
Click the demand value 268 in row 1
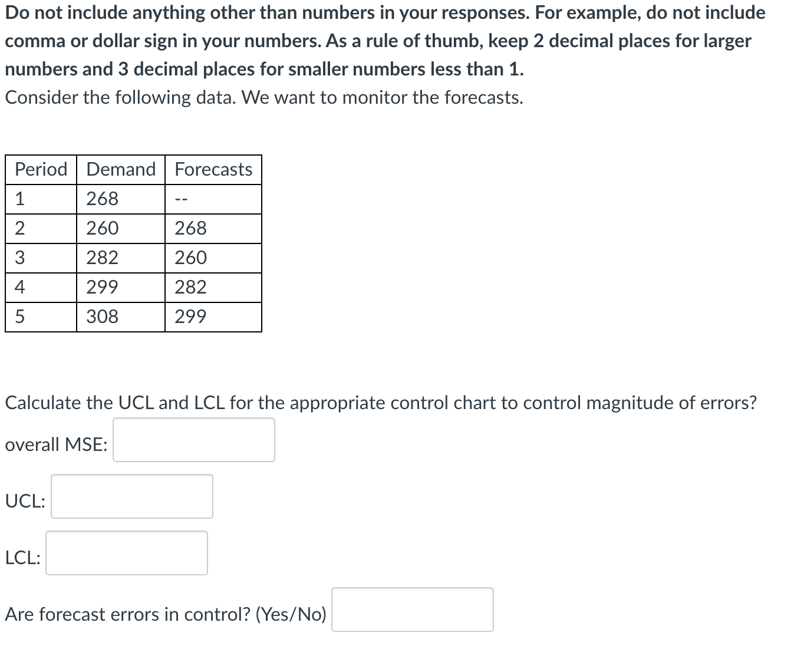(101, 199)
